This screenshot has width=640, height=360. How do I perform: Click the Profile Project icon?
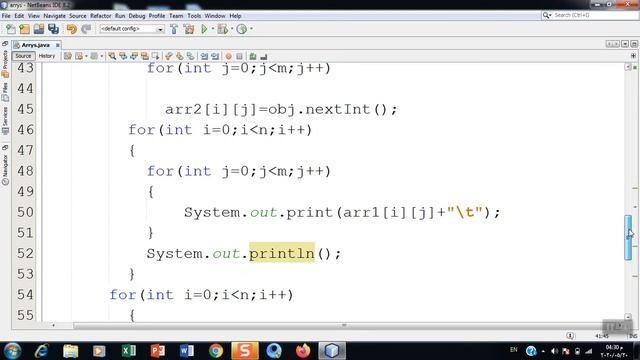click(242, 29)
